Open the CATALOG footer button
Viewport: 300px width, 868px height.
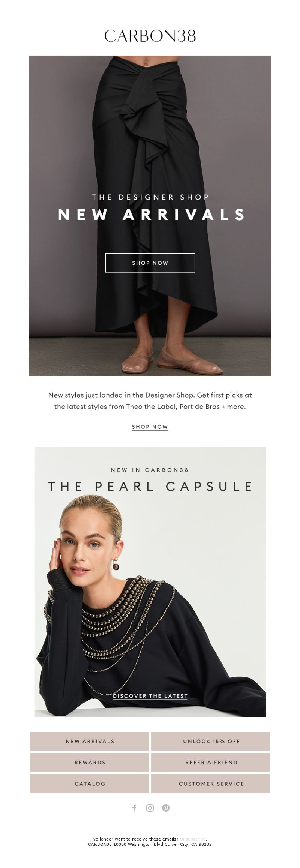click(x=90, y=784)
